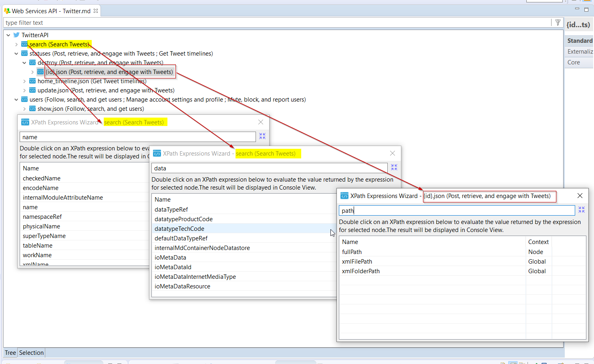The height and width of the screenshot is (364, 594).
Task: Minimize the editor area using the minimize icon
Action: (577, 8)
